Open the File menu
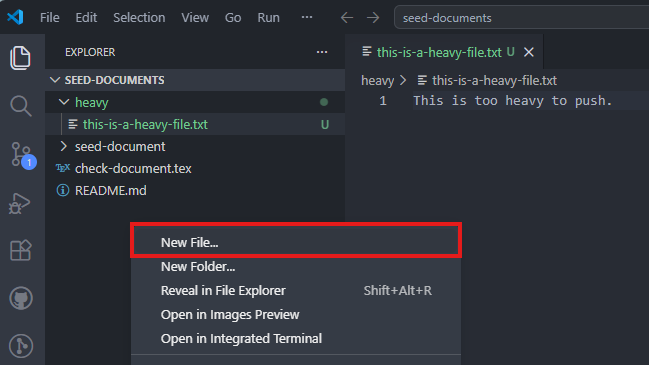Viewport: 649px width, 365px height. coord(50,18)
